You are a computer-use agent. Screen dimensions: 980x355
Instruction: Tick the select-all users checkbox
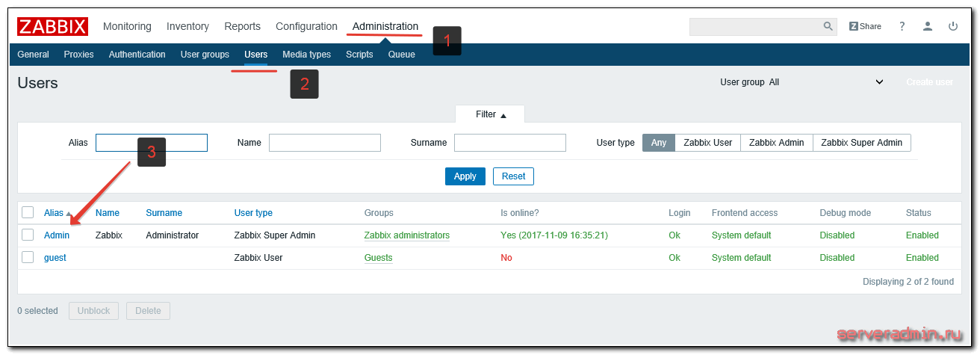click(28, 212)
